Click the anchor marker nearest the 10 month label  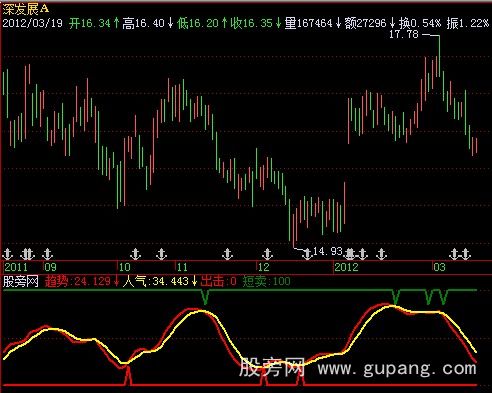pos(135,254)
